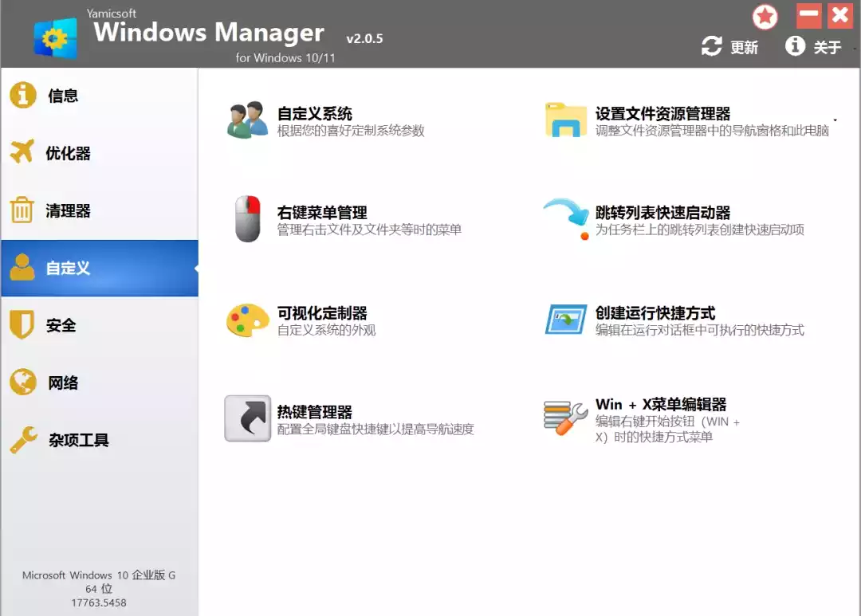This screenshot has width=861, height=616.
Task: Click the Windows Manager logo icon
Action: click(55, 37)
